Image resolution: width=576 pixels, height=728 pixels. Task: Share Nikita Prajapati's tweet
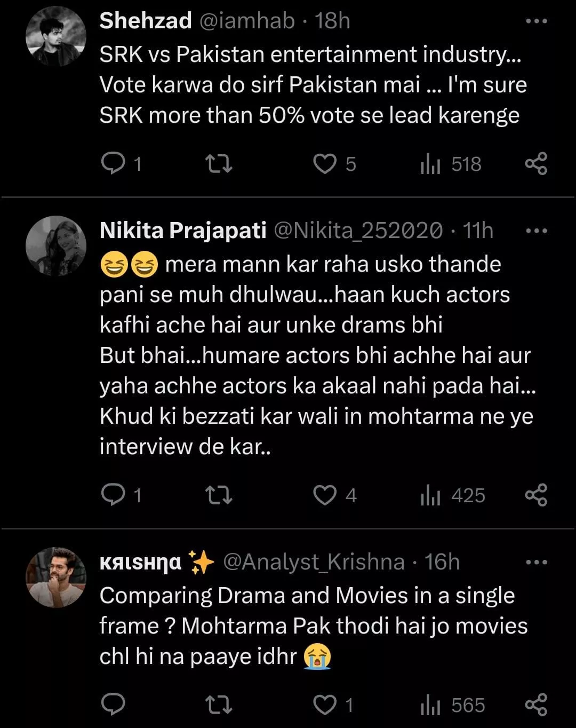536,495
